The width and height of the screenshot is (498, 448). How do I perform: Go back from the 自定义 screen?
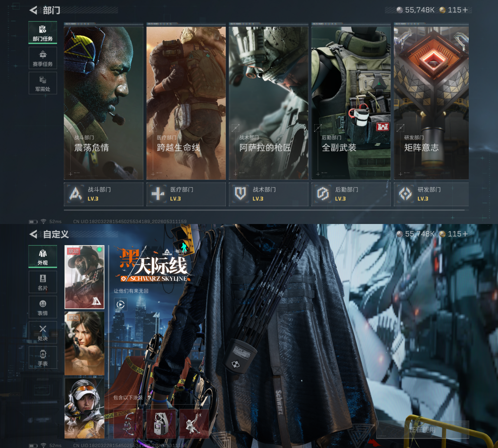tap(33, 234)
